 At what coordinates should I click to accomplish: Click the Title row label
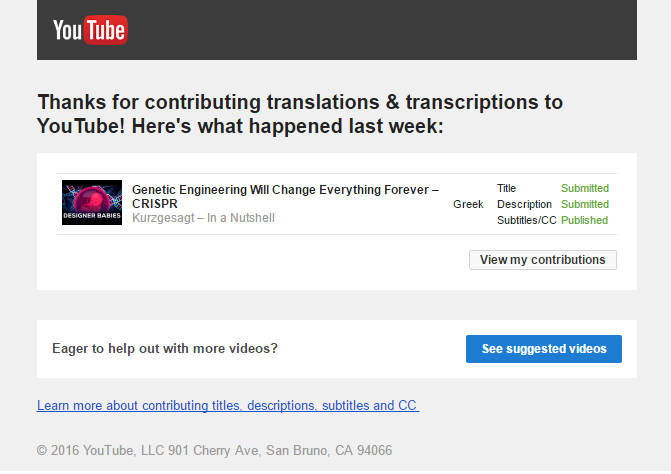click(507, 188)
